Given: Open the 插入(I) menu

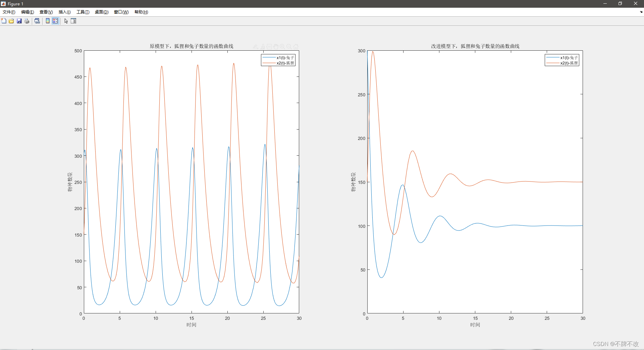Looking at the screenshot, I should coord(65,12).
